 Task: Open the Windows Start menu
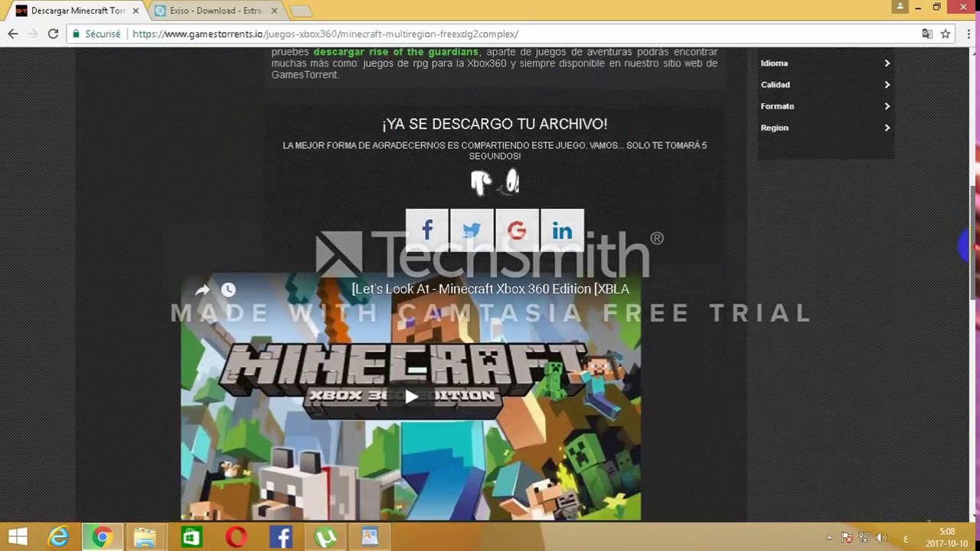(x=18, y=537)
